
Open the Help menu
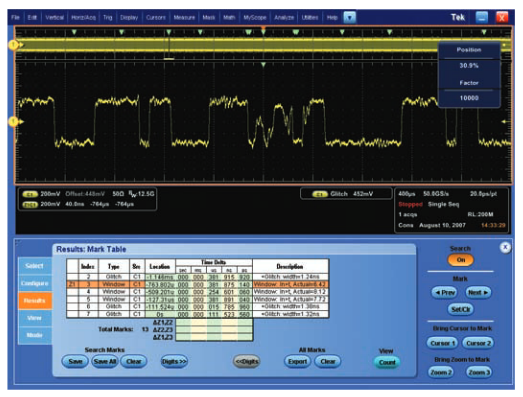[332, 17]
